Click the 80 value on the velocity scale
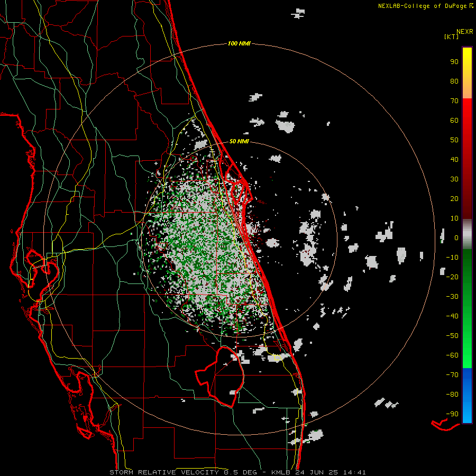The image size is (476, 476). tap(454, 81)
